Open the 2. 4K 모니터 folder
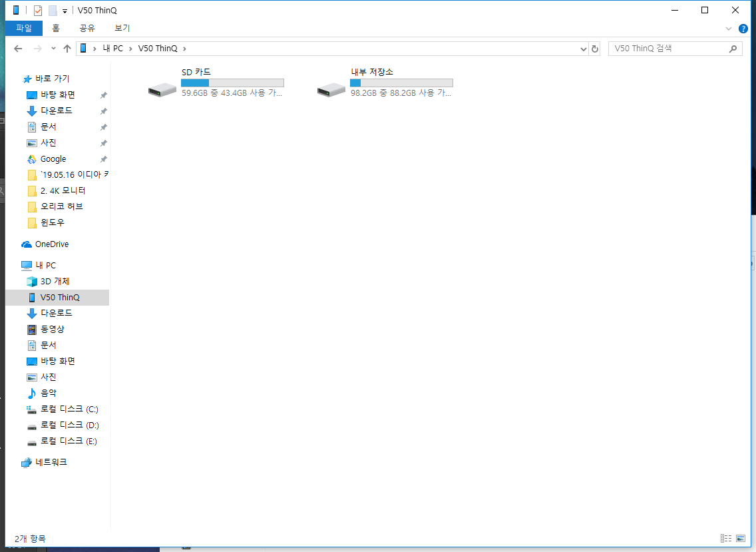 click(x=63, y=190)
